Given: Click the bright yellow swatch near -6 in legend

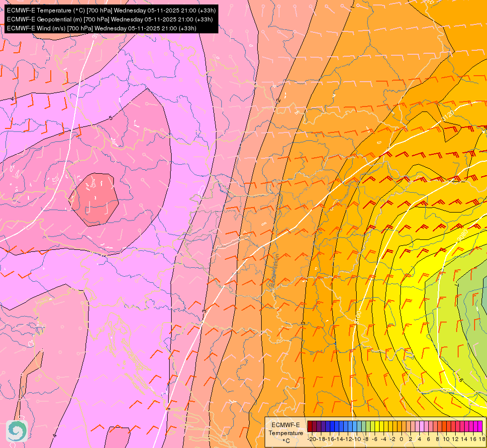Looking at the screenshot, I should 377,426.
